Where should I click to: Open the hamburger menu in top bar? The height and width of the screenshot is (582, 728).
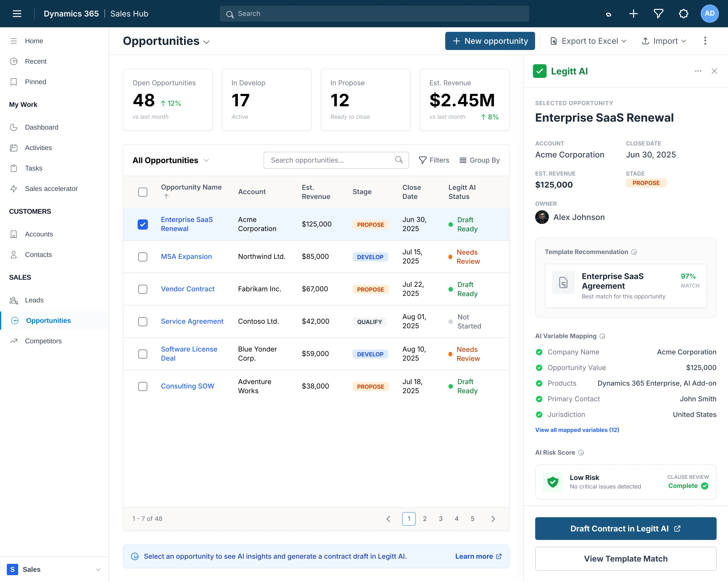(x=17, y=13)
